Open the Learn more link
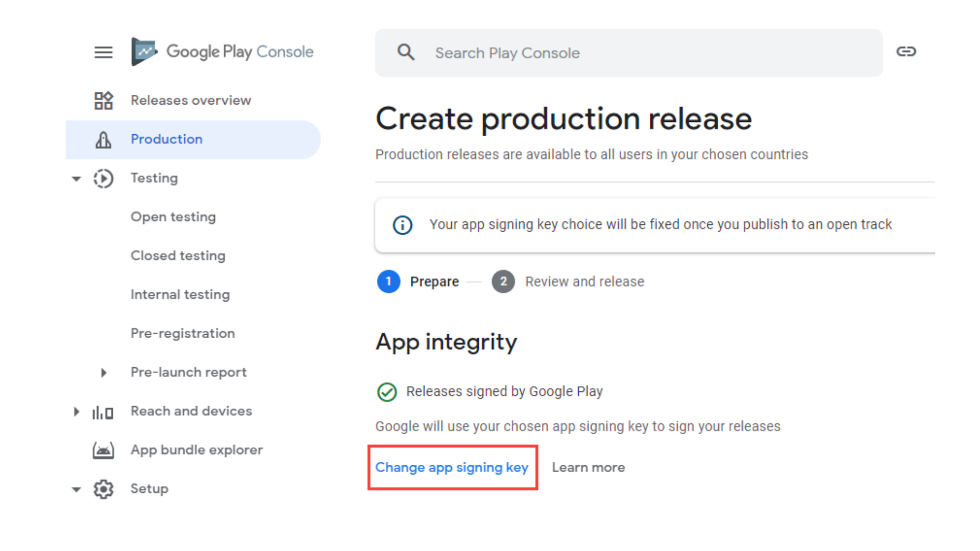Screen dimensions: 980x551 pos(588,468)
